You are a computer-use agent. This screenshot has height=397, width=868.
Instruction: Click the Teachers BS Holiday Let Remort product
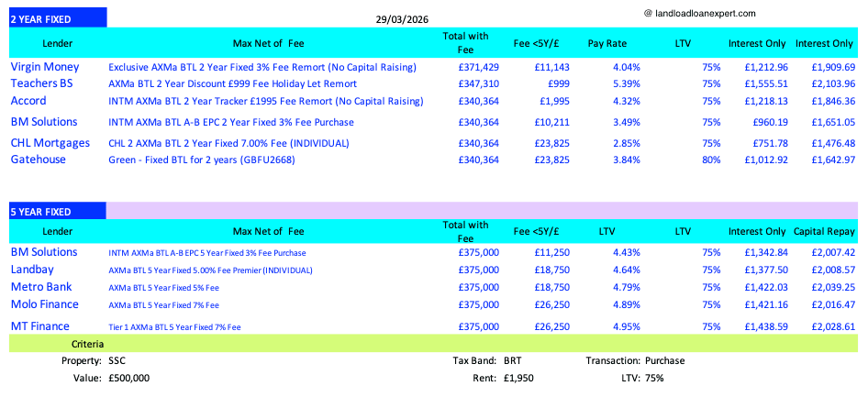pos(232,84)
